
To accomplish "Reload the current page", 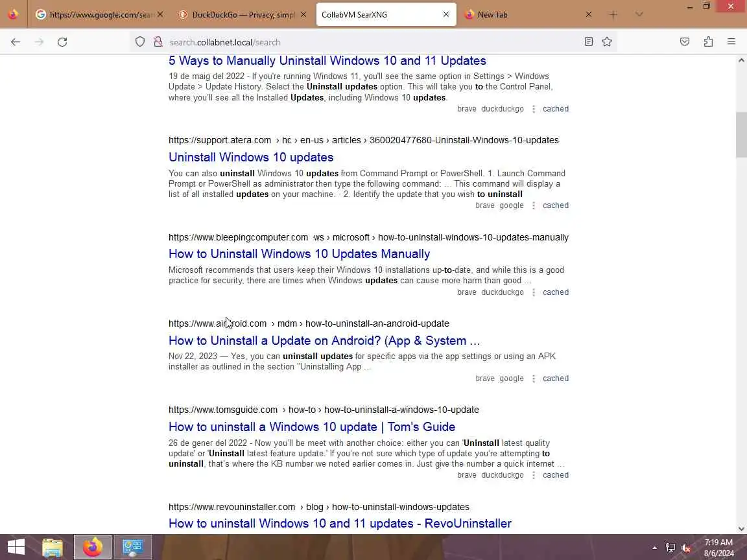I will point(62,42).
